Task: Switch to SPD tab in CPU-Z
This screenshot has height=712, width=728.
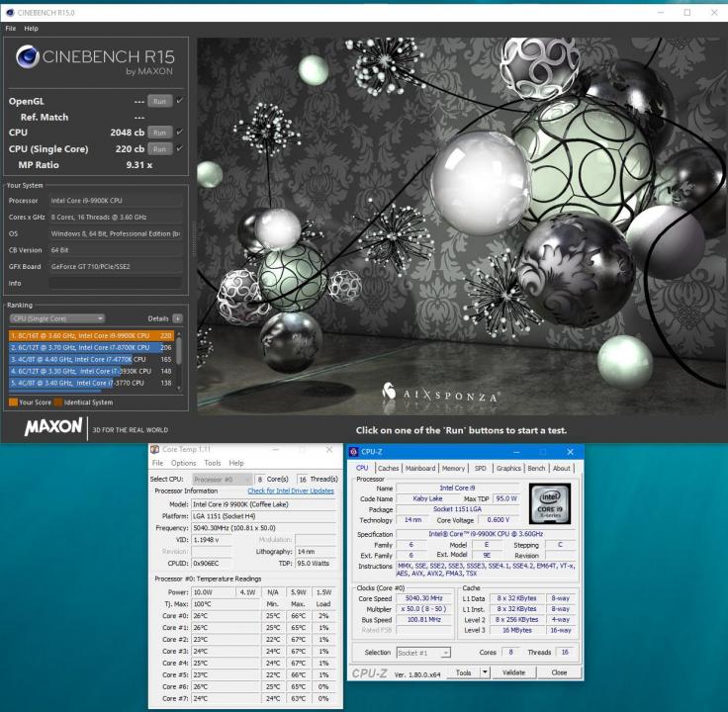Action: coord(480,469)
